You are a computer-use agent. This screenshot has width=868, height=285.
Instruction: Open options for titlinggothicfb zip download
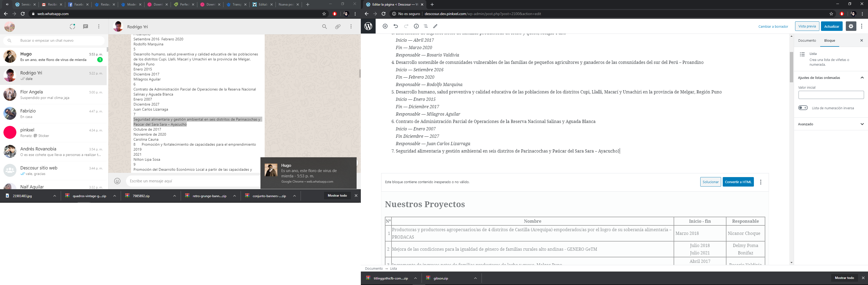coord(416,278)
